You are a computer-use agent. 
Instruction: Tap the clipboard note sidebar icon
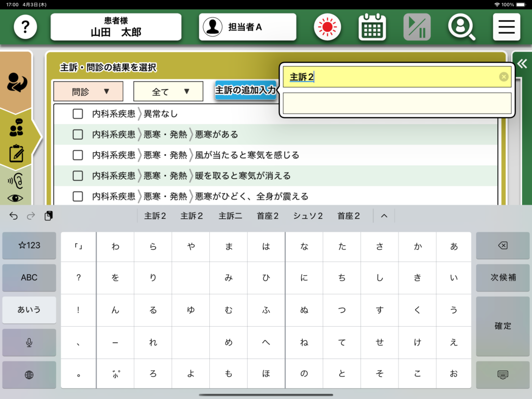[17, 153]
